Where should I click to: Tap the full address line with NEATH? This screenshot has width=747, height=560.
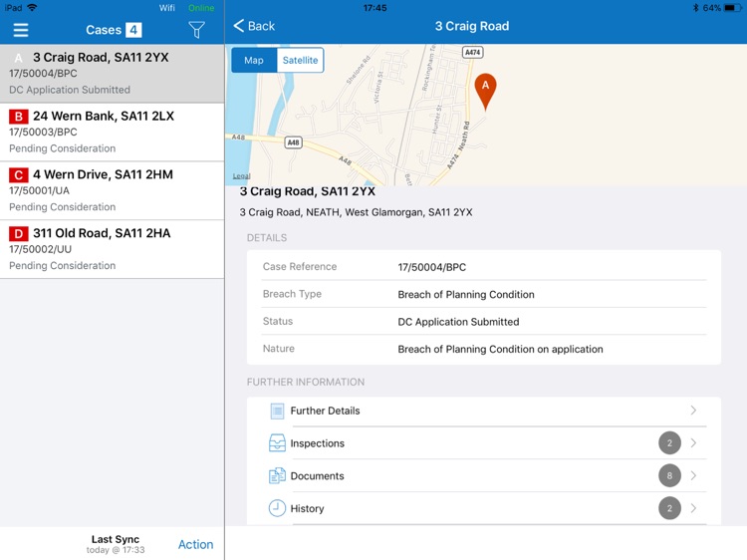(356, 212)
